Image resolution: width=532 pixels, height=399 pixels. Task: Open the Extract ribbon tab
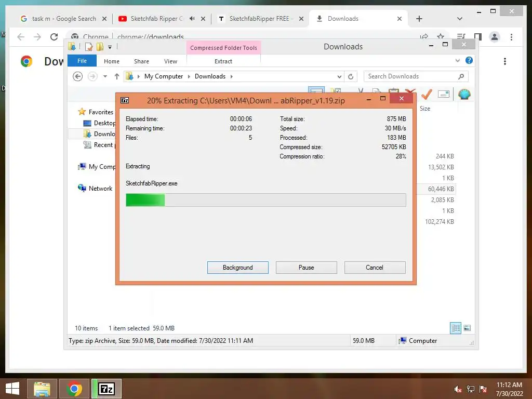[x=223, y=61]
